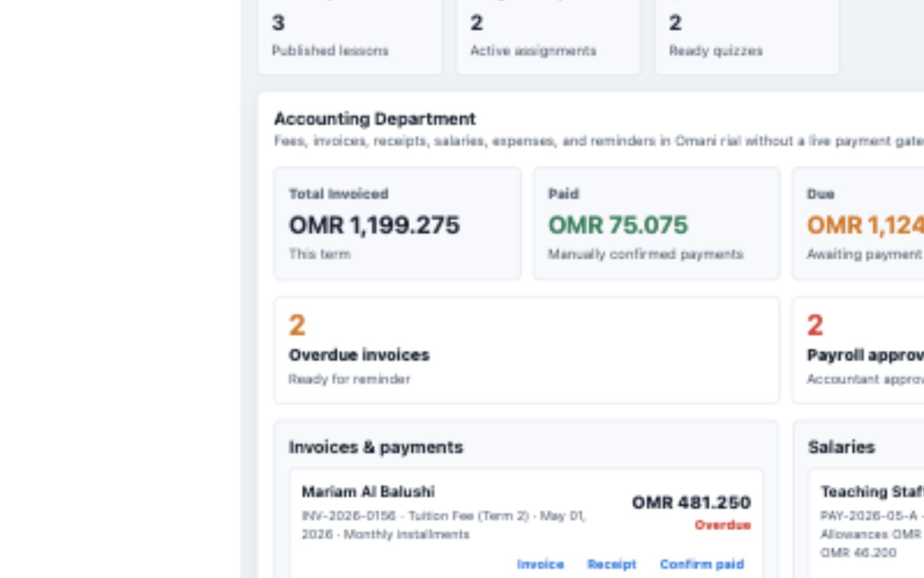
Task: Select the Total Invoiced card
Action: click(x=397, y=224)
